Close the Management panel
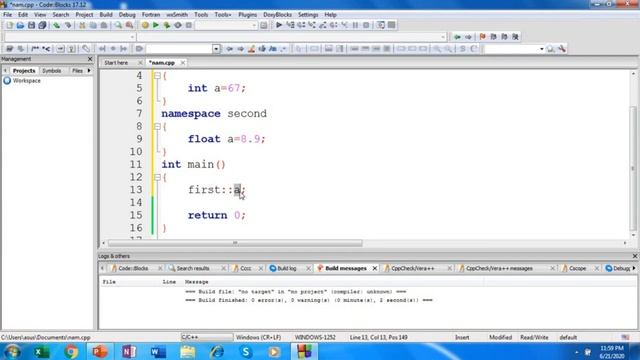The height and width of the screenshot is (360, 640). pos(90,59)
